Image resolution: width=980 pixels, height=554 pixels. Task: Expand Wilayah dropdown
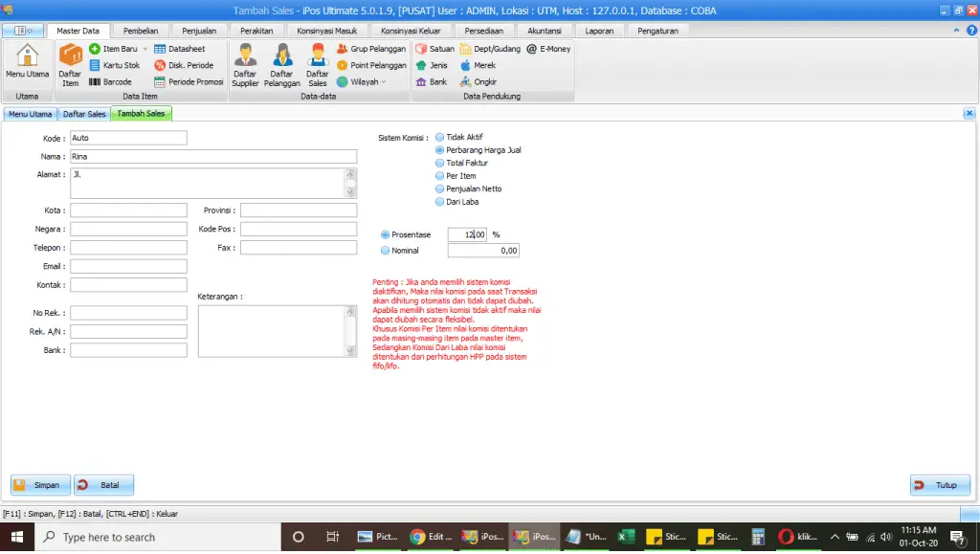(384, 82)
